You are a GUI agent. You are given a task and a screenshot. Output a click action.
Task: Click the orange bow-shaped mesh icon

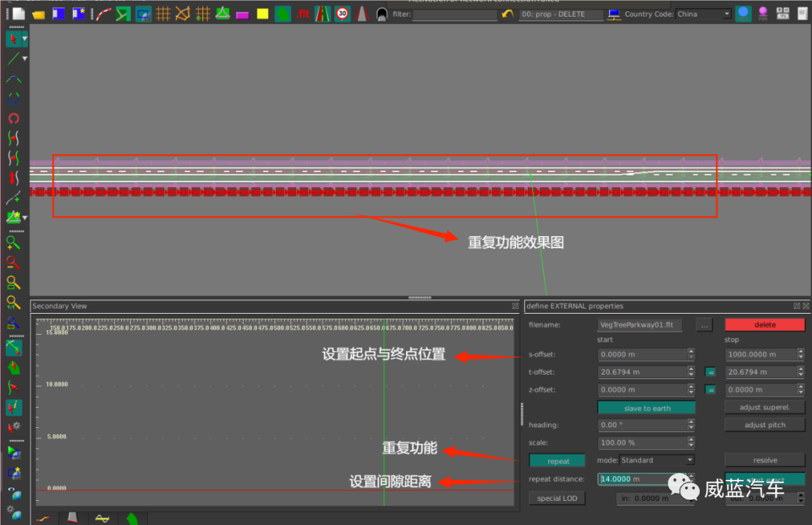[x=182, y=14]
